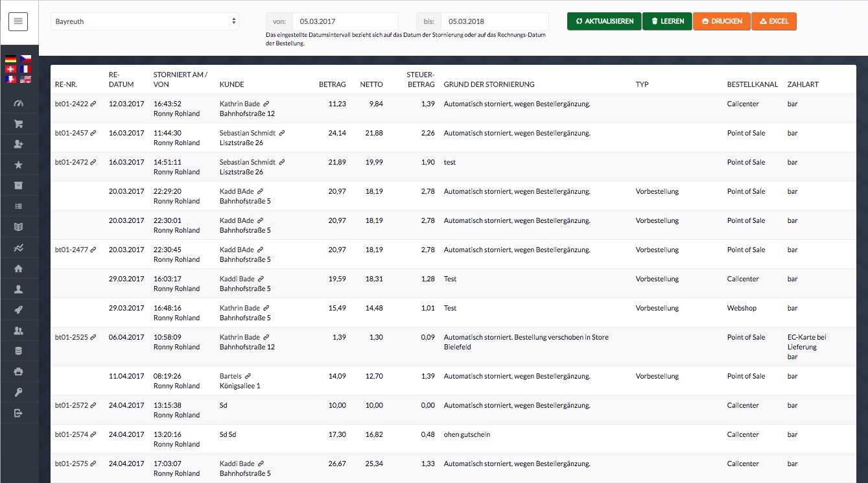The width and height of the screenshot is (868, 483).
Task: Click link icon beside bt01-2574
Action: pyautogui.click(x=93, y=434)
